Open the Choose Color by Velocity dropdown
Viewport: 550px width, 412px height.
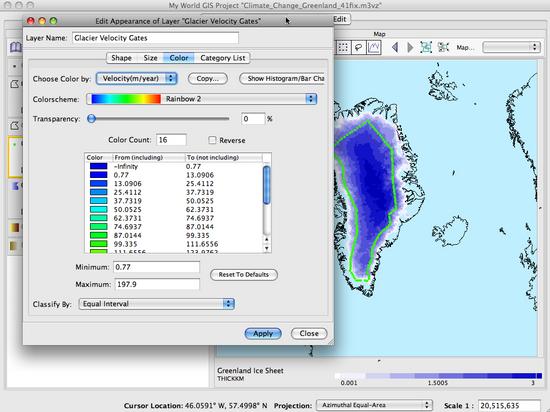pos(136,79)
